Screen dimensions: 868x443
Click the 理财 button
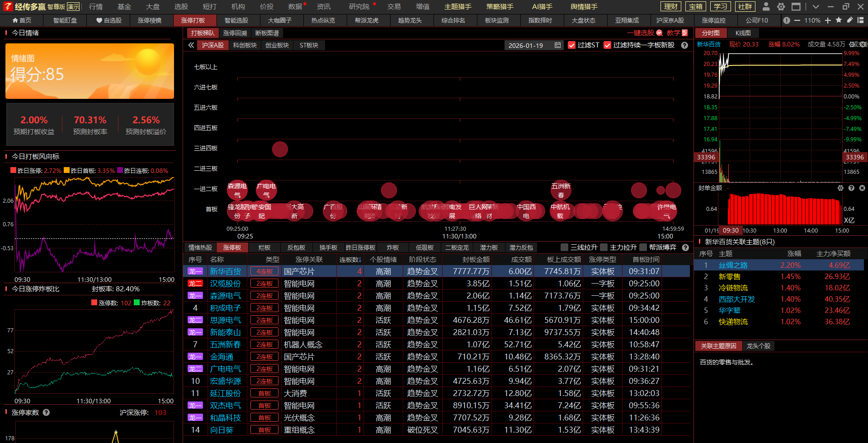pyautogui.click(x=671, y=7)
